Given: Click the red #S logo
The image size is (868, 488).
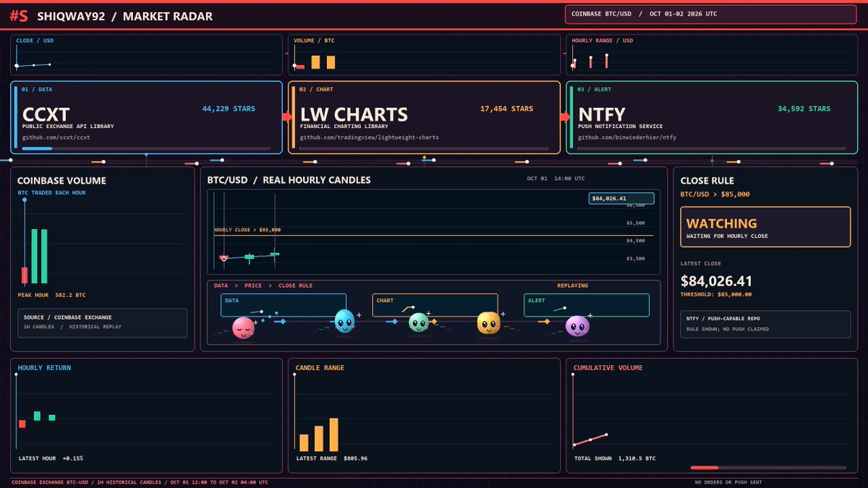Looking at the screenshot, I should click(x=19, y=15).
